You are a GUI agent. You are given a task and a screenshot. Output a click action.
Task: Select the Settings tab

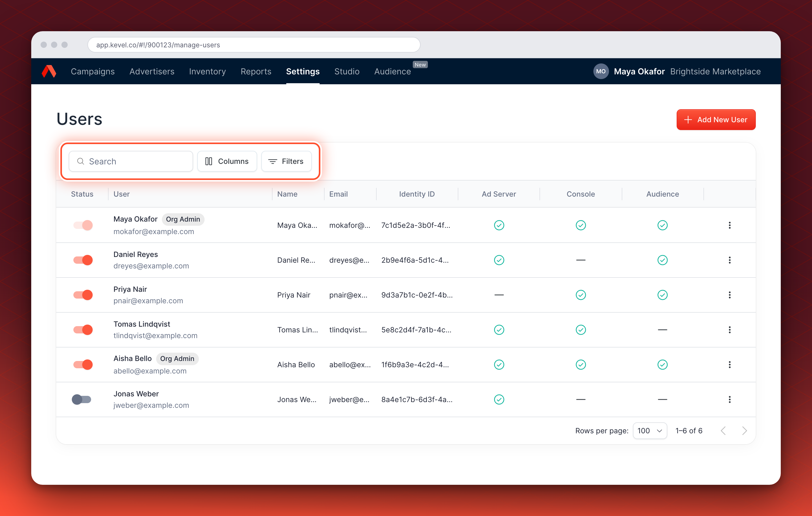click(303, 72)
